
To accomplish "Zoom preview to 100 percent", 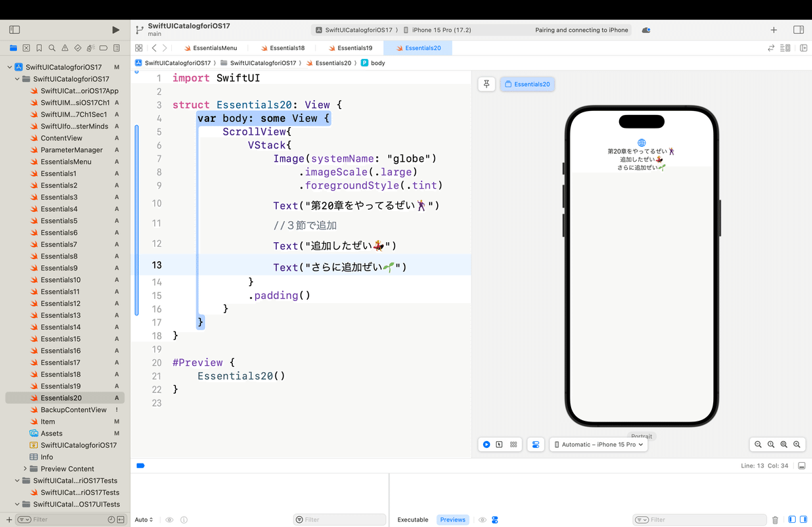I will tap(771, 444).
